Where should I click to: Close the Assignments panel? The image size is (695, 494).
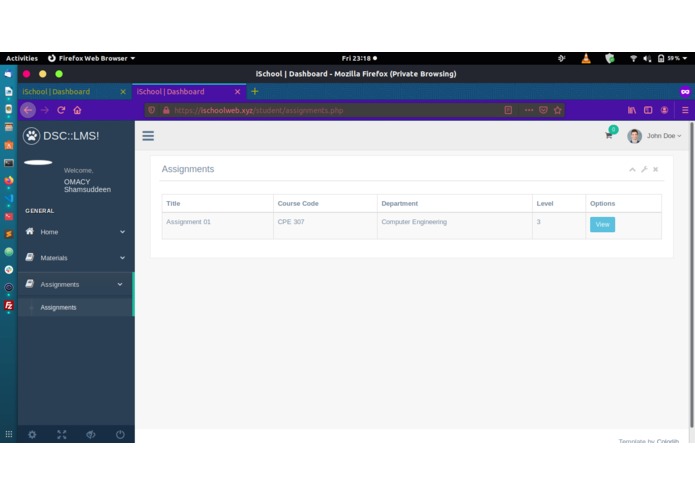pos(656,169)
